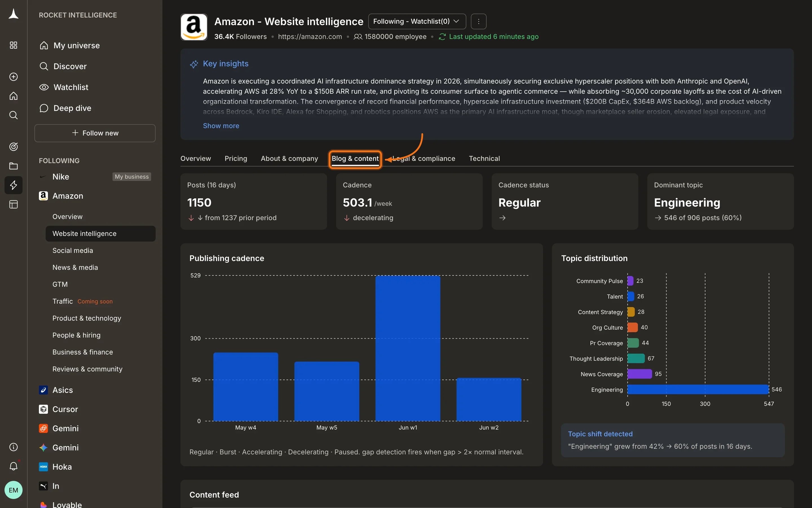Open News & media section
The image size is (812, 508).
click(75, 268)
